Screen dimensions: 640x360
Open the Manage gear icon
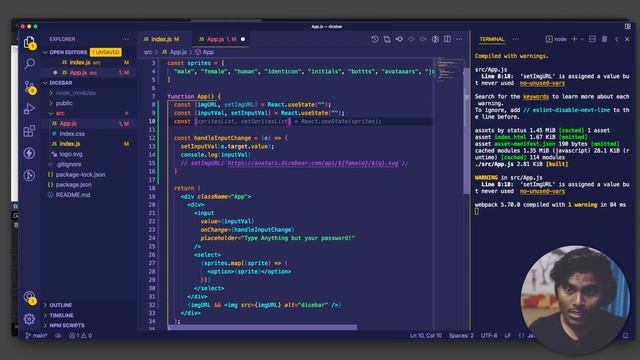[x=29, y=319]
